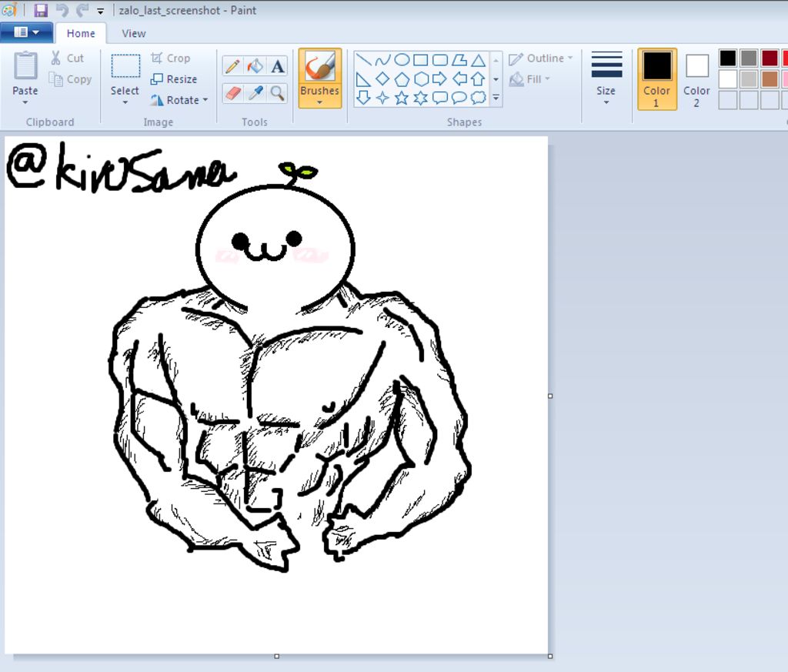This screenshot has height=672, width=788.
Task: Choose the Hexagon shape
Action: click(421, 79)
